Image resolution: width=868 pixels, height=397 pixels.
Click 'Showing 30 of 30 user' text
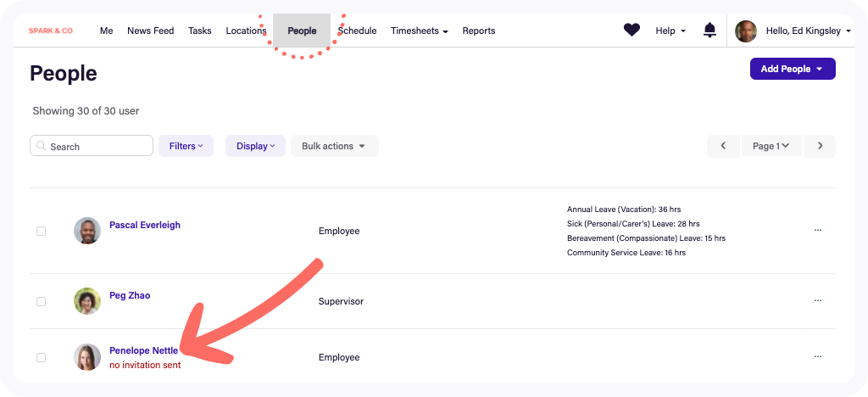[x=86, y=111]
